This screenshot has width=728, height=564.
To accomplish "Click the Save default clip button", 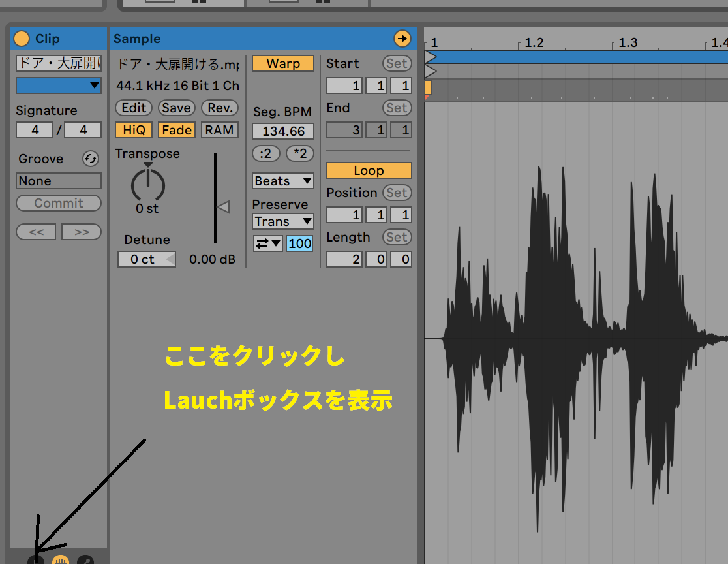I will click(x=176, y=108).
